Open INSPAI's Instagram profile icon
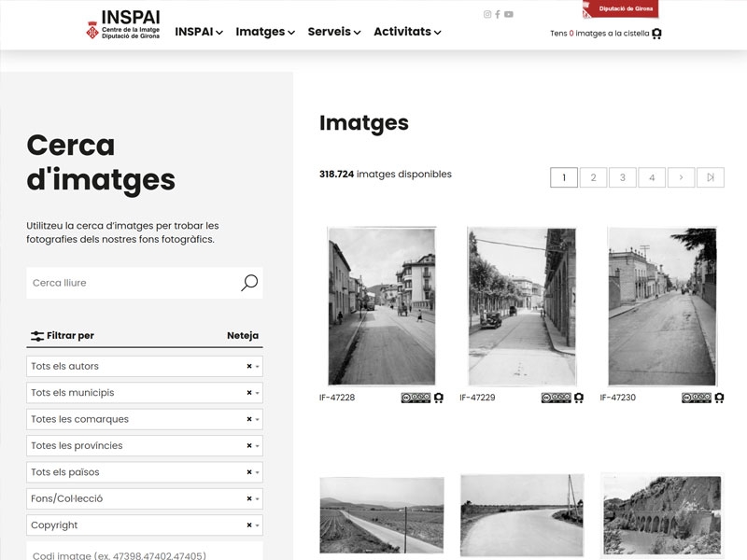 pyautogui.click(x=486, y=13)
